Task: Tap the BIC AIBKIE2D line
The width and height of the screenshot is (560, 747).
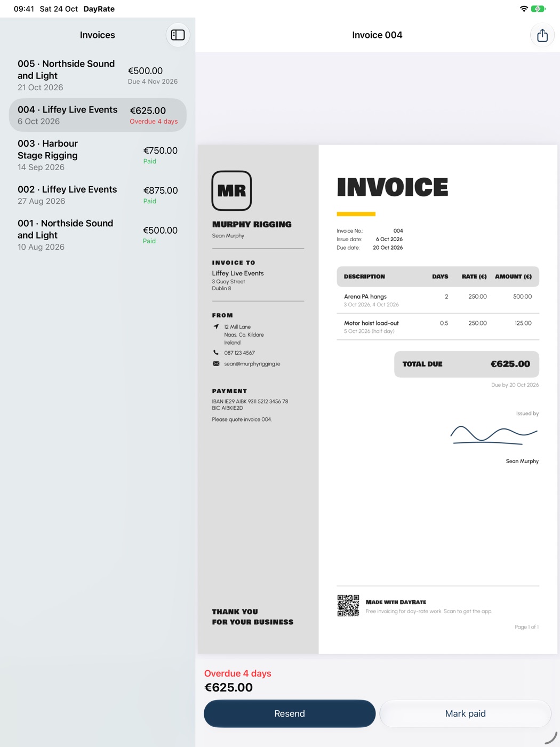Action: pos(227,408)
